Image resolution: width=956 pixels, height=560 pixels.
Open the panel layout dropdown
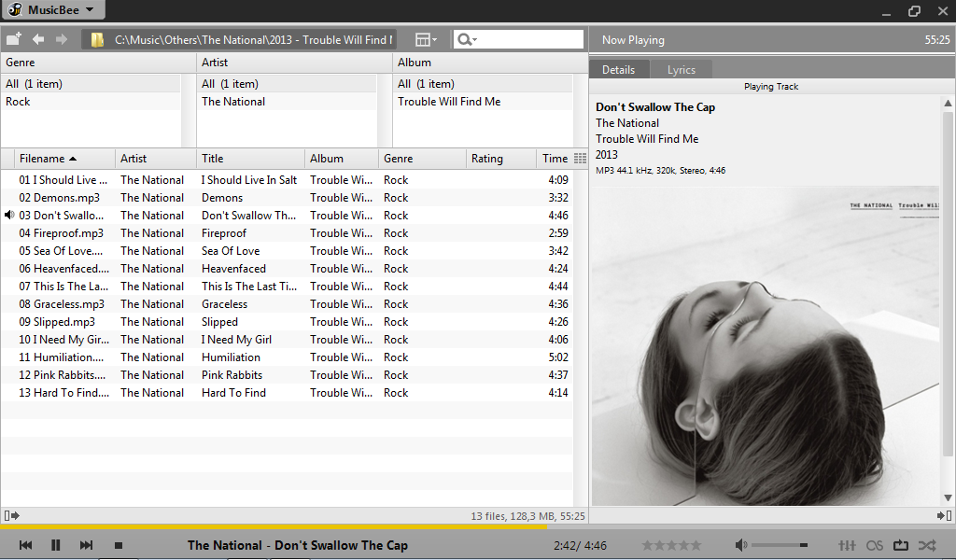(426, 39)
